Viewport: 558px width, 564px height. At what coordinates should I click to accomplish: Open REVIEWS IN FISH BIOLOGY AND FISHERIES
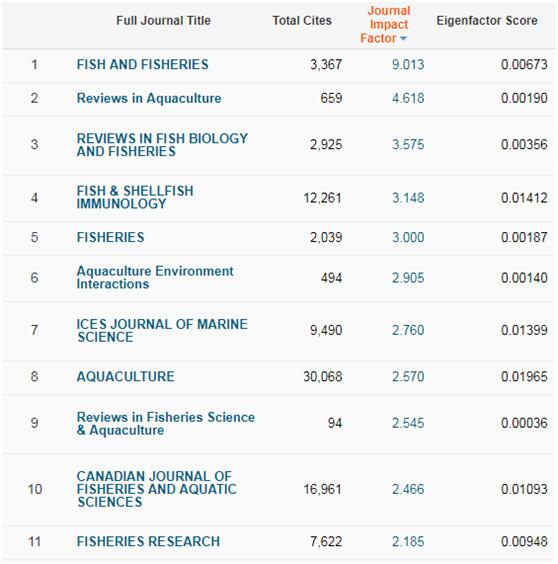(x=162, y=145)
